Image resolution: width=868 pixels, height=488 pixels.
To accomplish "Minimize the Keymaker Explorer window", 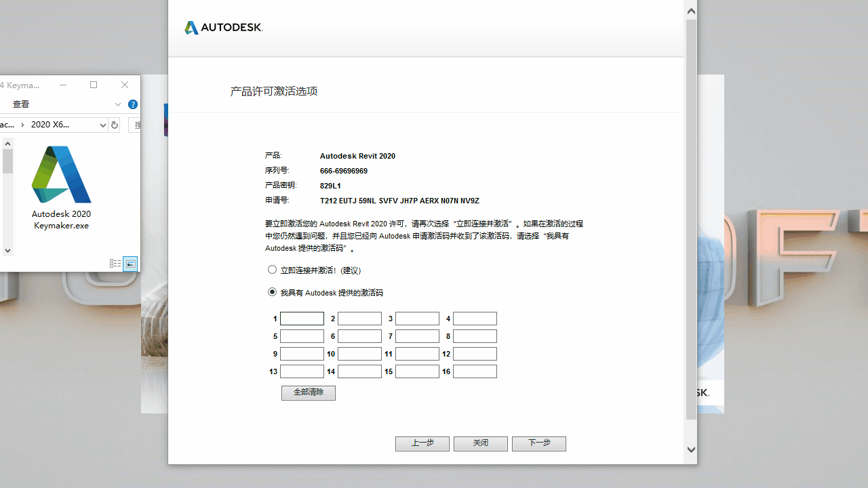I will (63, 85).
